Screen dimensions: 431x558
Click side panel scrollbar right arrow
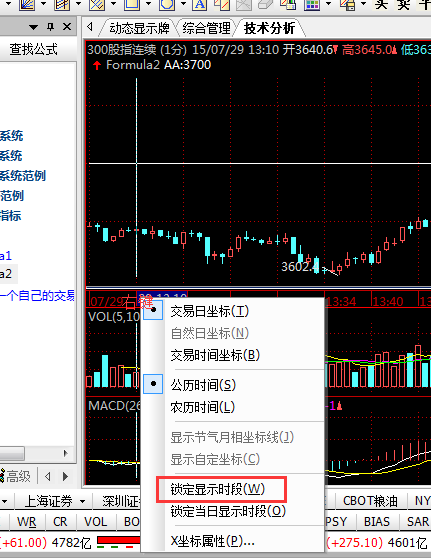[x=65, y=453]
